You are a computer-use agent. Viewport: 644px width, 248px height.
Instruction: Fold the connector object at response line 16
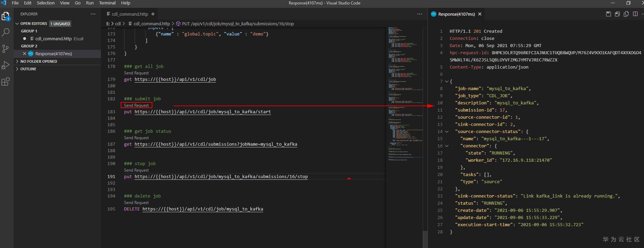447,146
